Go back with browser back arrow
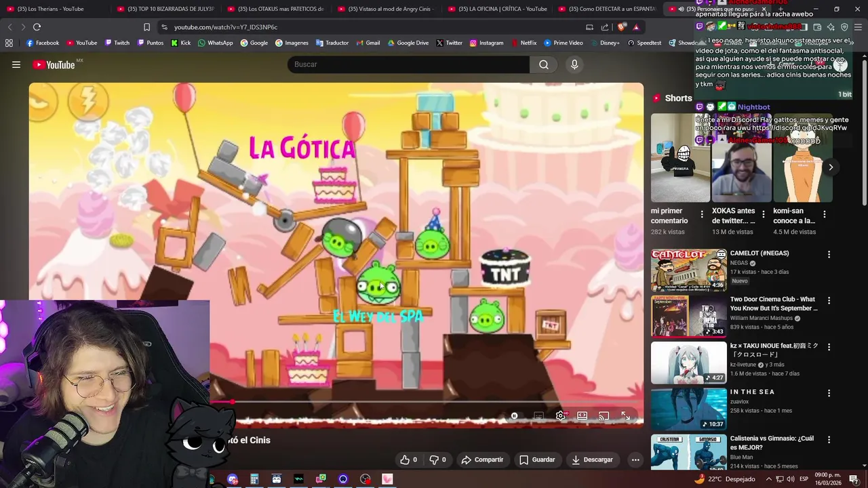Viewport: 868px width, 488px height. (9, 27)
